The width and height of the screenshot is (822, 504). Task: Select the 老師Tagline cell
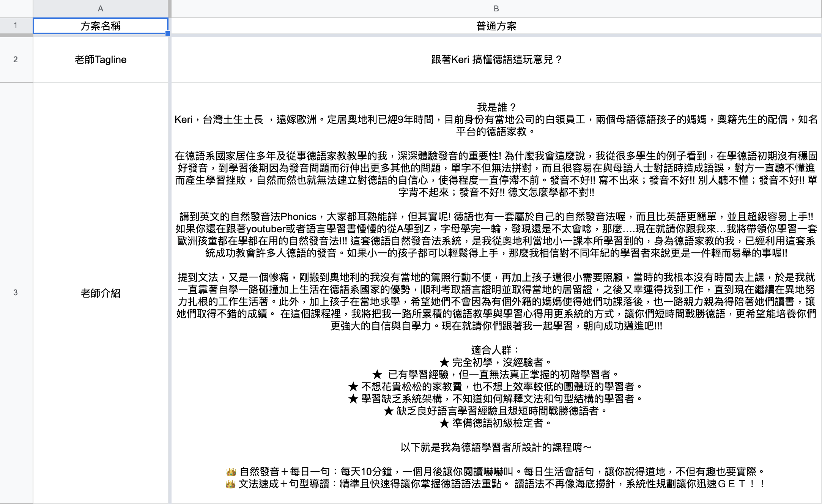click(100, 60)
